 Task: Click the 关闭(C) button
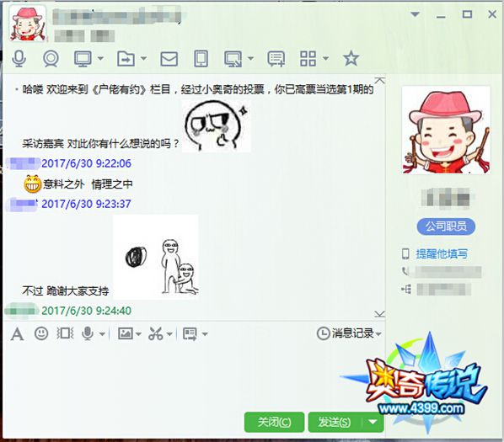tap(274, 422)
